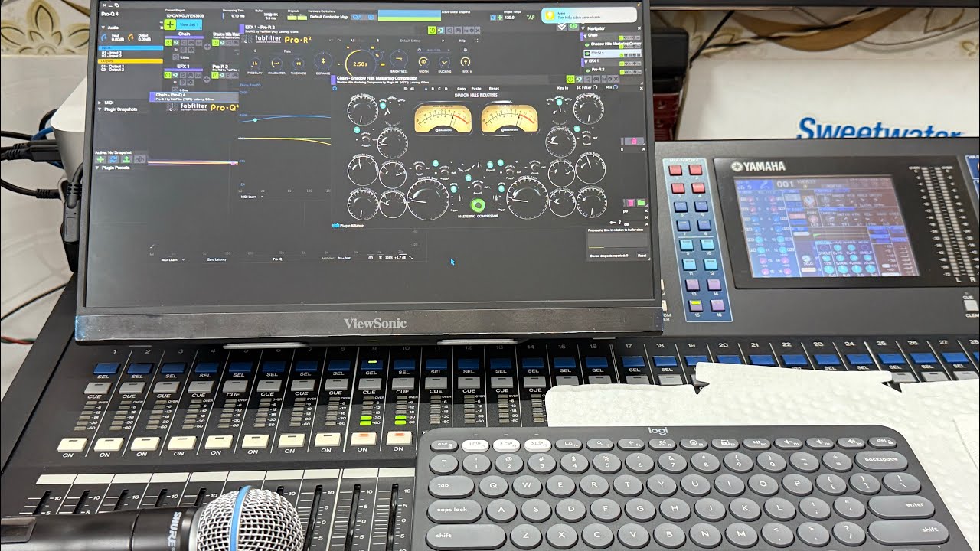980x551 pixels.
Task: Toggle power in Shadow Hills window header
Action: pyautogui.click(x=570, y=79)
